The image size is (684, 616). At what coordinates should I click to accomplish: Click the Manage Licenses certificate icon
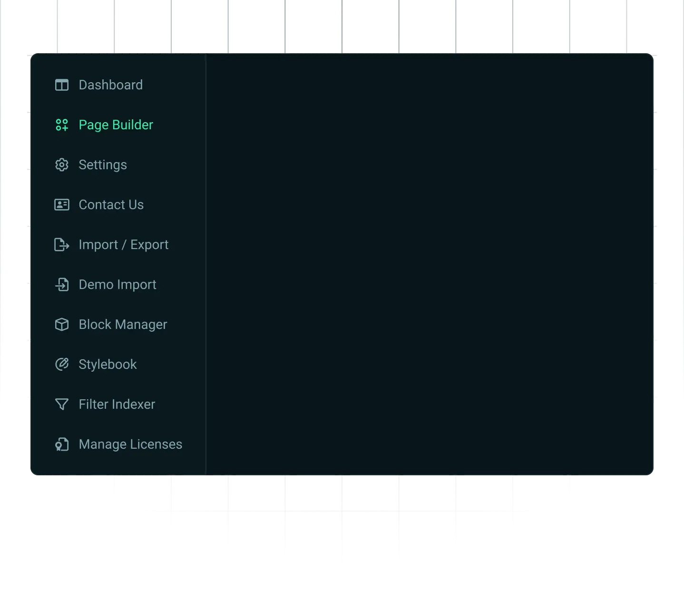tap(62, 444)
